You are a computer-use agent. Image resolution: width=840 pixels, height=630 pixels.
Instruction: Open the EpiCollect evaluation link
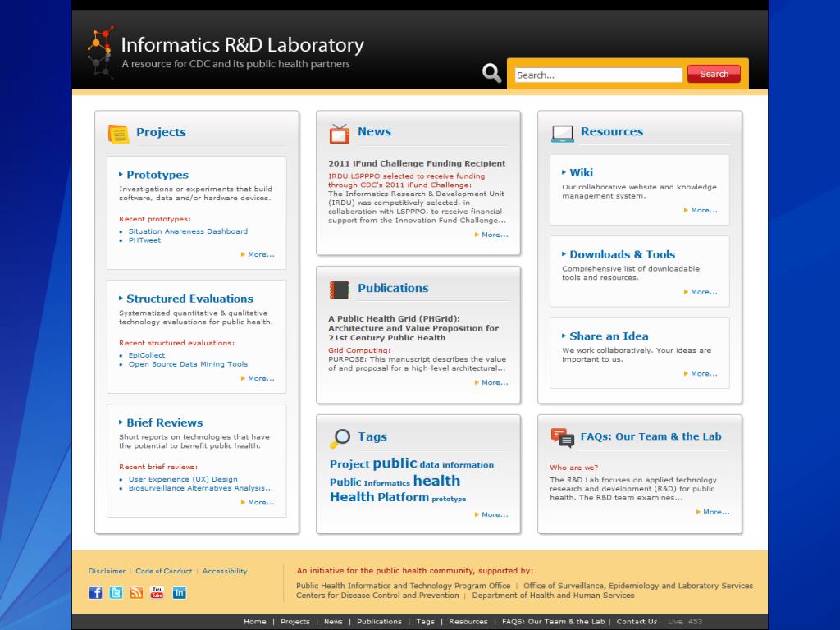147,355
